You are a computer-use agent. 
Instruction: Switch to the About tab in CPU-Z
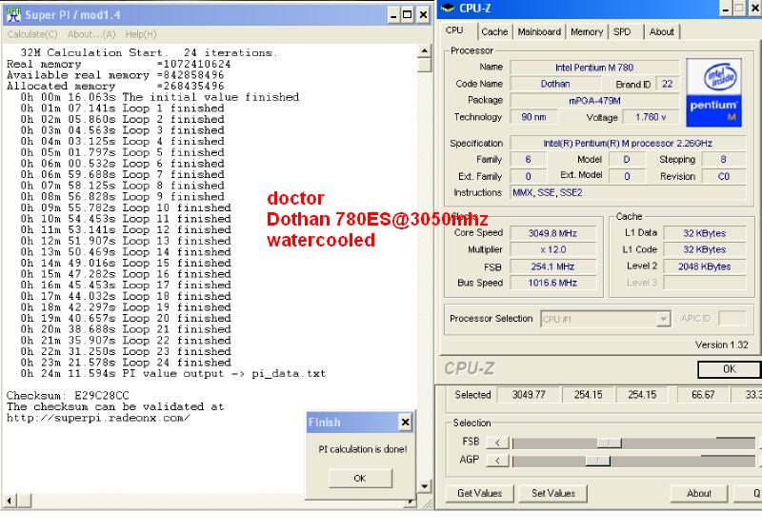click(x=661, y=32)
